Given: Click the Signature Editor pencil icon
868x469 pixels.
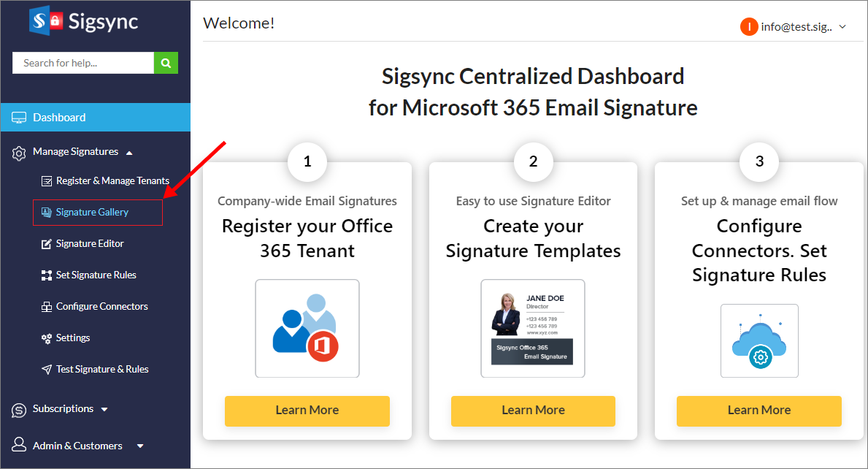Looking at the screenshot, I should click(x=45, y=244).
